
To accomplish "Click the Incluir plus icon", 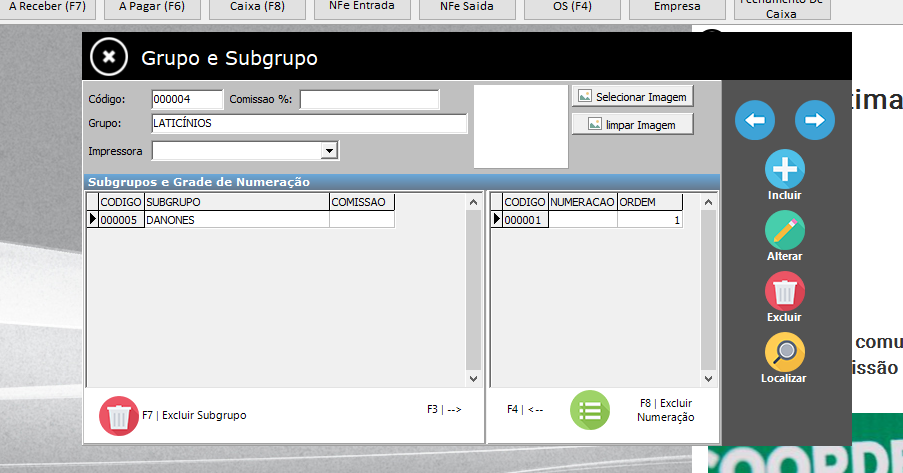I will pos(785,169).
